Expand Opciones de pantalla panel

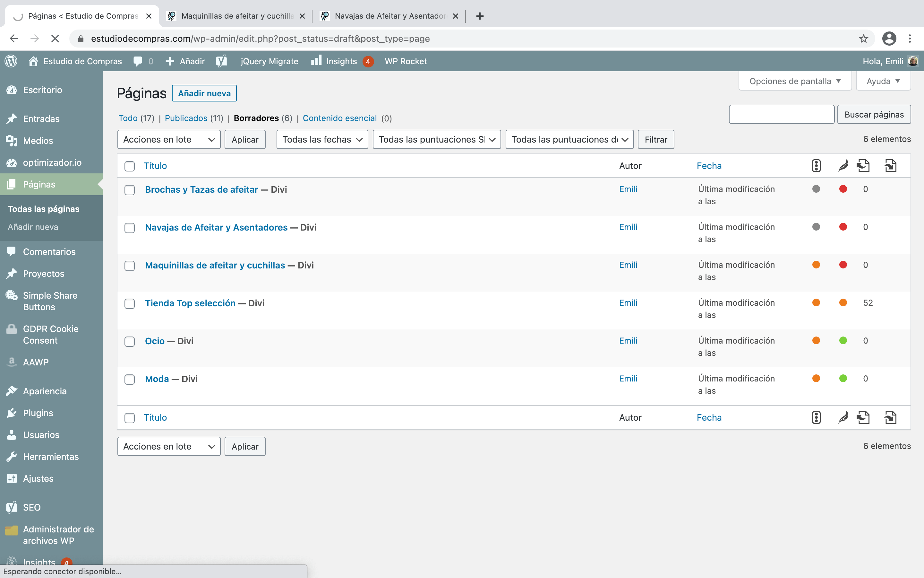(795, 81)
